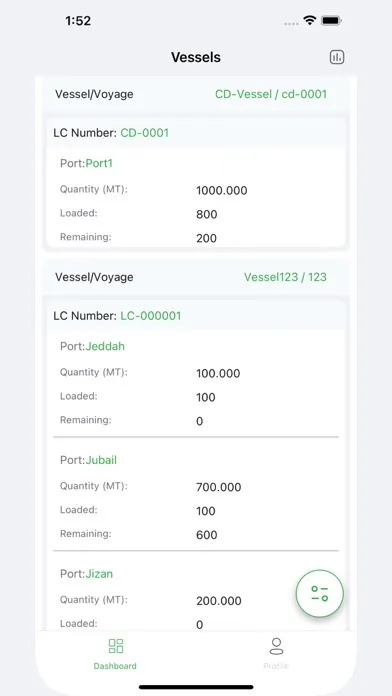Viewport: 392px width, 696px height.
Task: Check the Wi-Fi status icon
Action: click(x=309, y=20)
